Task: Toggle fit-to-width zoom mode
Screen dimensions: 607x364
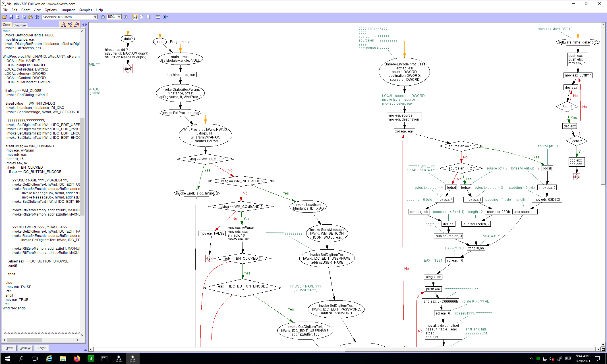Action: [142, 17]
